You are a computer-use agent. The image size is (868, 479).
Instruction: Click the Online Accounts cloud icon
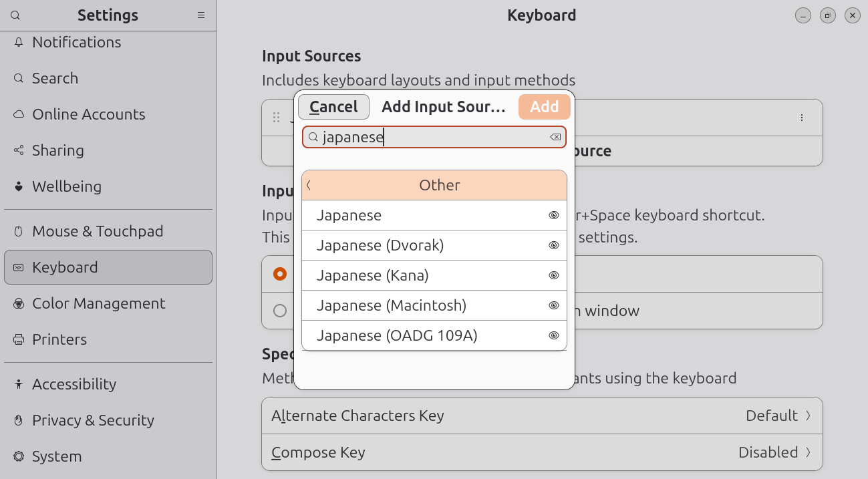[x=19, y=114]
